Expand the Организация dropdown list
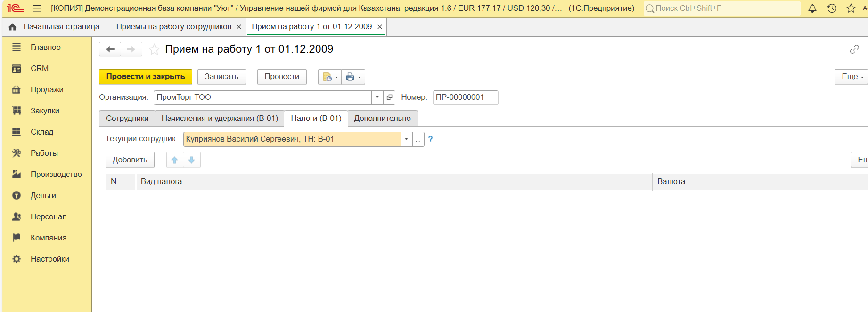The height and width of the screenshot is (312, 868). pyautogui.click(x=377, y=97)
